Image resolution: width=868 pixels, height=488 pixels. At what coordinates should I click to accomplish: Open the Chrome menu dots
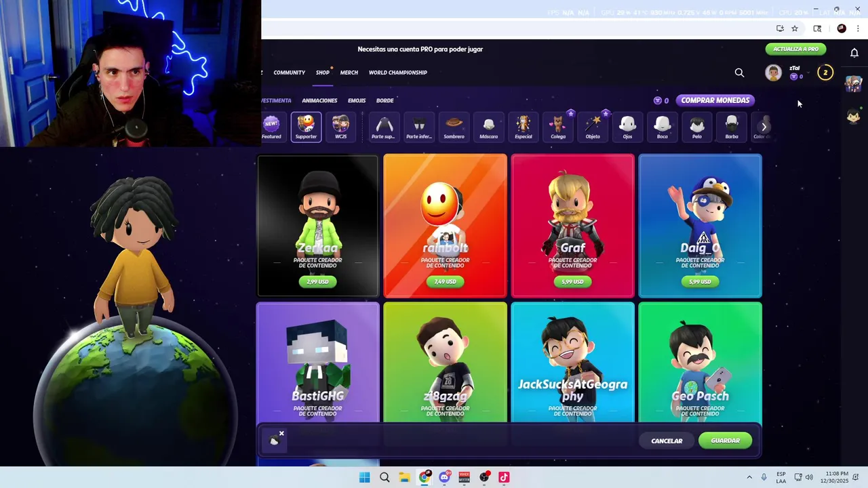pyautogui.click(x=858, y=28)
